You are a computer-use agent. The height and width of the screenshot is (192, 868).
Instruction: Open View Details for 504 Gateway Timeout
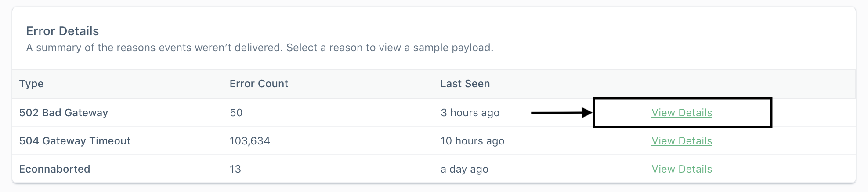pos(681,141)
